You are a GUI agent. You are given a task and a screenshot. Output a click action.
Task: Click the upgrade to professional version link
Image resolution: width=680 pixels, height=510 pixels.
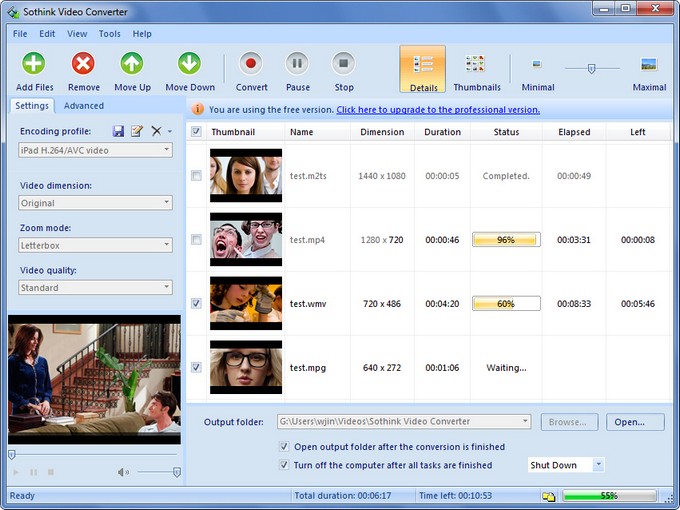point(438,109)
